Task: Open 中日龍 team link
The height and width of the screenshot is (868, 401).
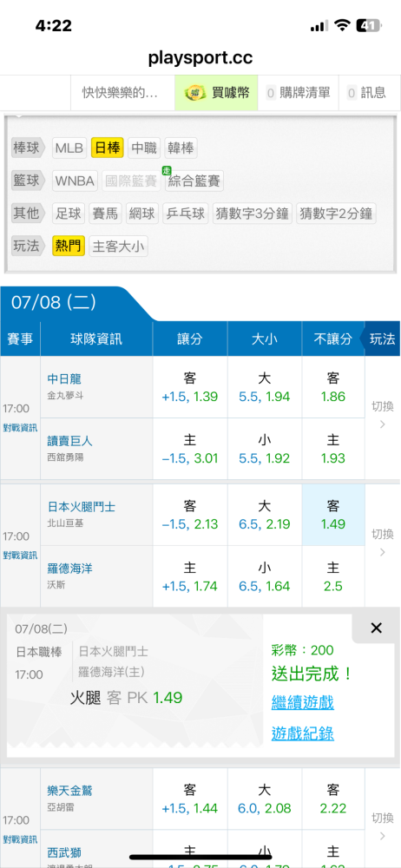Action: [64, 378]
